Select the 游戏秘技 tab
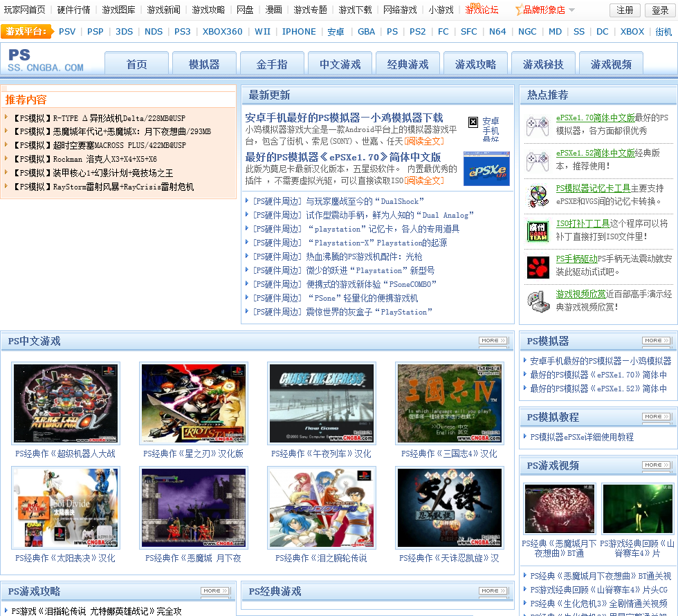Viewport: 678px width, 616px height. (x=543, y=64)
